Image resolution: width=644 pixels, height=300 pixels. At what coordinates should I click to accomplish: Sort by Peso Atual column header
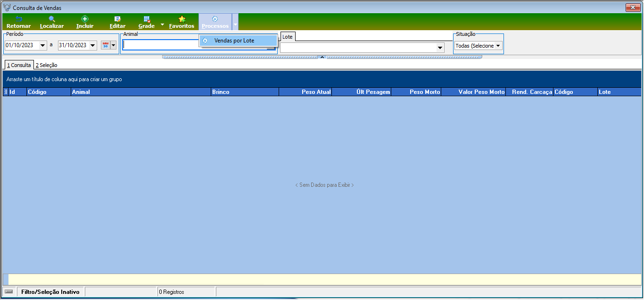305,92
